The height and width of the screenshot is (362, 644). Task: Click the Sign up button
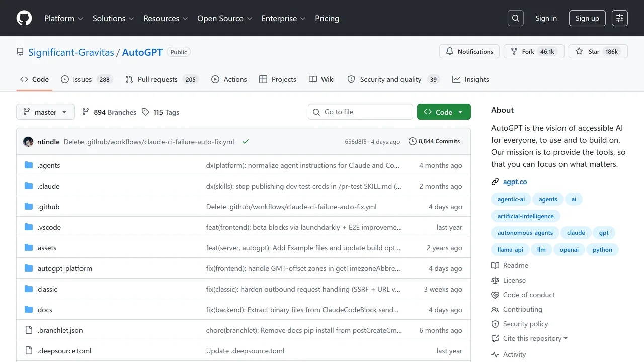(x=588, y=18)
